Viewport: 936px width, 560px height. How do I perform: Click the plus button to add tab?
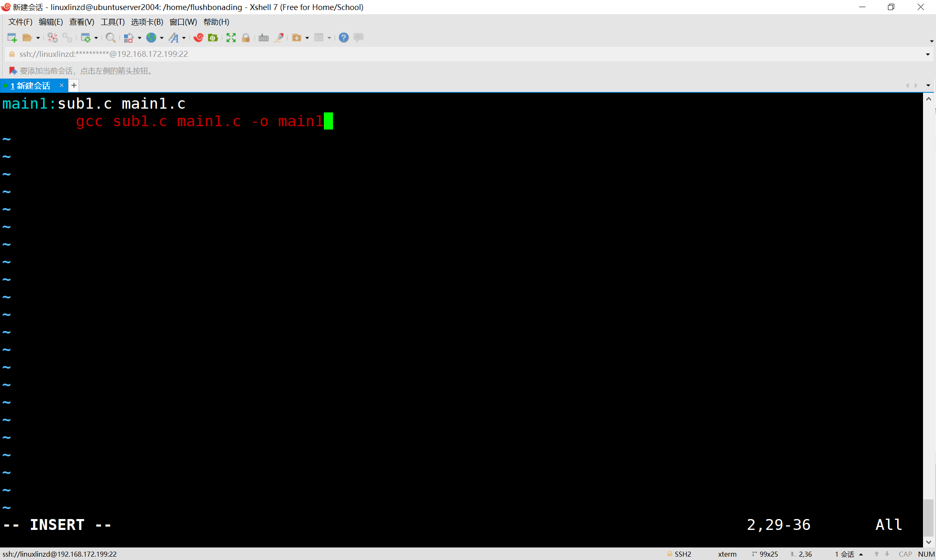point(74,86)
